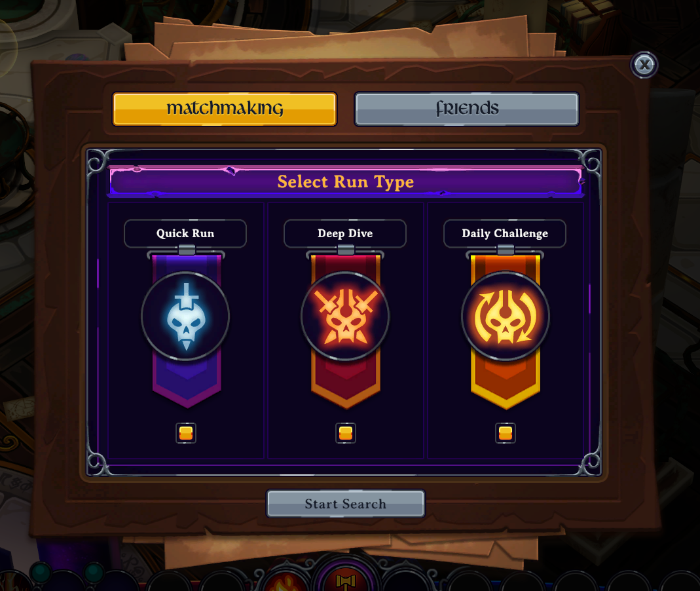The width and height of the screenshot is (700, 591).
Task: Enable the Deep Dive checkbox
Action: (346, 433)
